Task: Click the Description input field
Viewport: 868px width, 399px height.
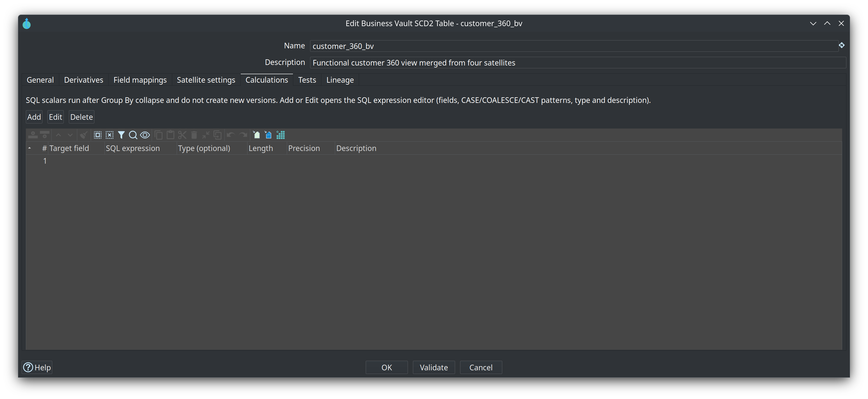Action: [x=578, y=63]
